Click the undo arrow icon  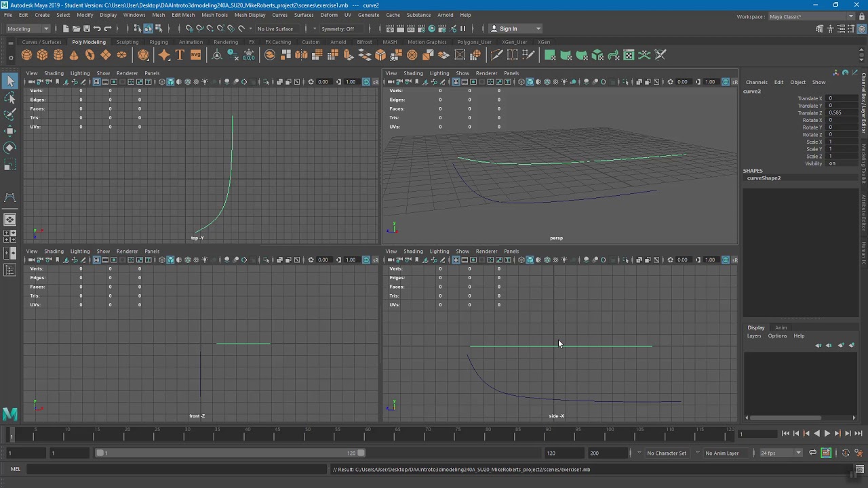click(97, 28)
